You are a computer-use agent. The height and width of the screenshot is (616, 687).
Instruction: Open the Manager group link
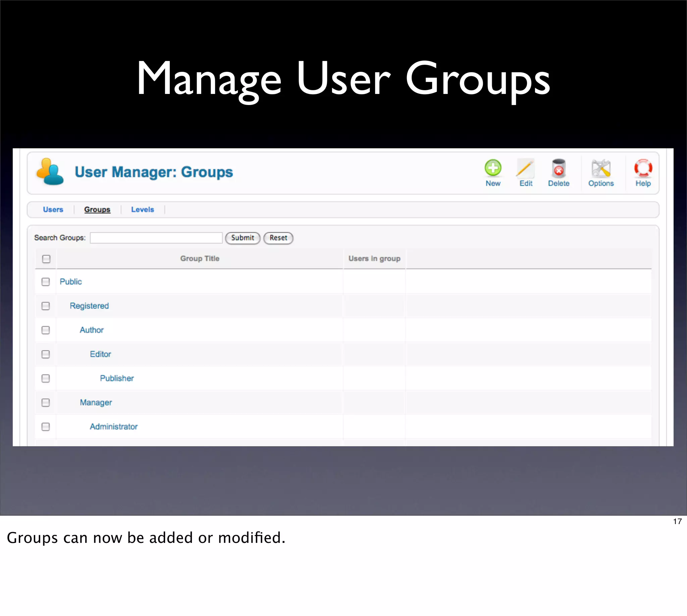[96, 402]
